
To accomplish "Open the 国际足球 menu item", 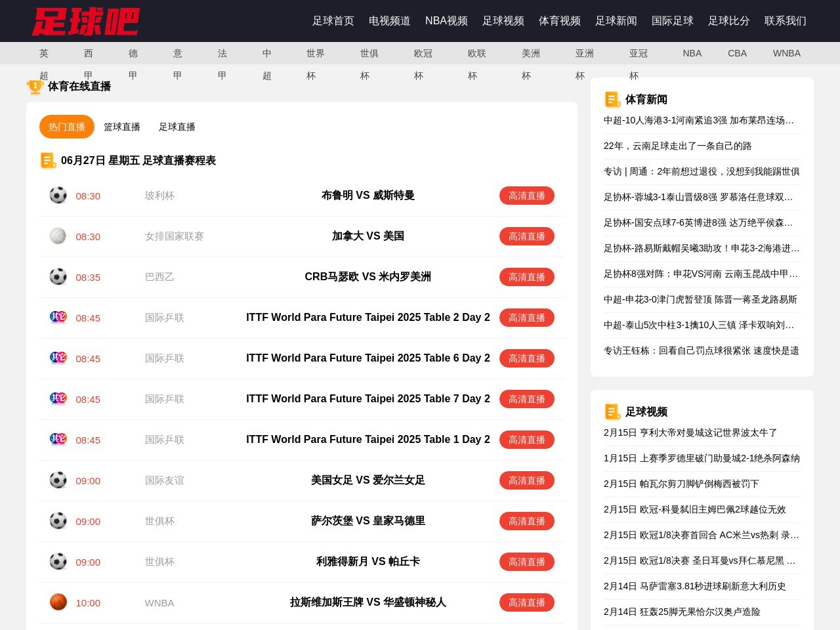I will tap(672, 21).
